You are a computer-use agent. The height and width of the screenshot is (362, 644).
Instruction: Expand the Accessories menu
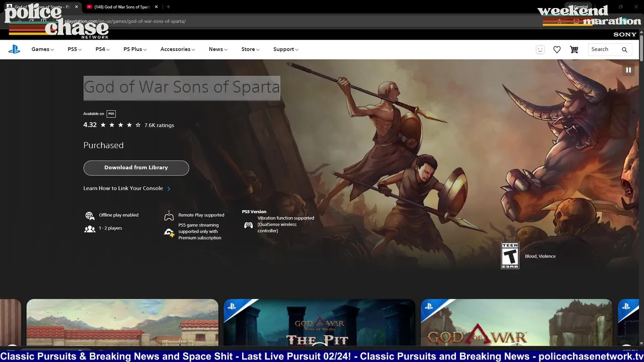(178, 49)
